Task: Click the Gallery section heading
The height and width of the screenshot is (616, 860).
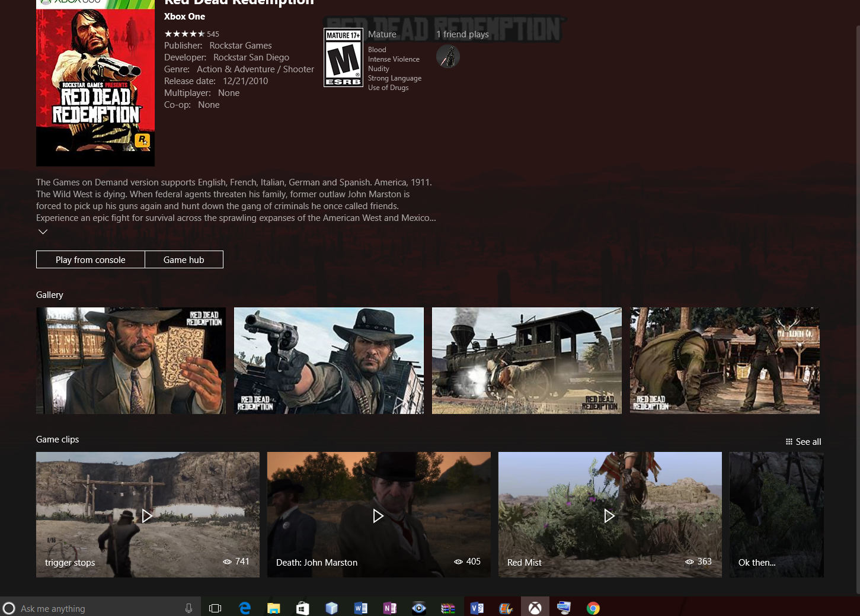Action: pos(50,295)
